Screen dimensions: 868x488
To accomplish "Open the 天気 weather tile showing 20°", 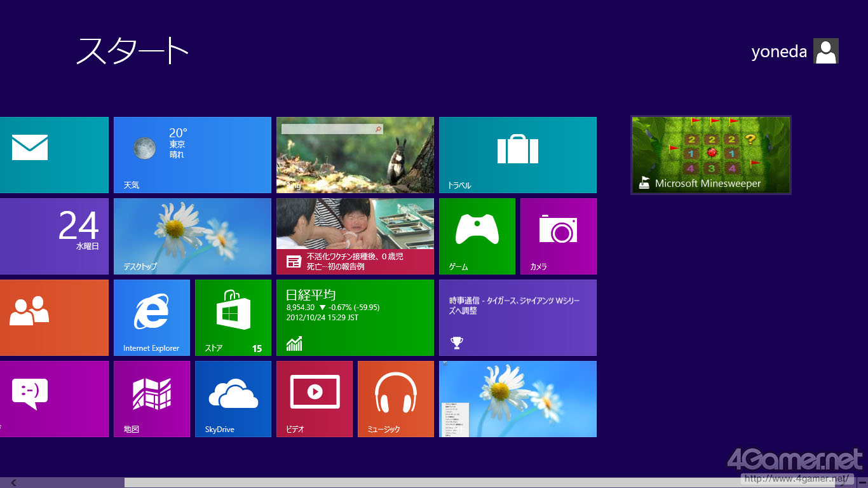I will click(x=193, y=155).
